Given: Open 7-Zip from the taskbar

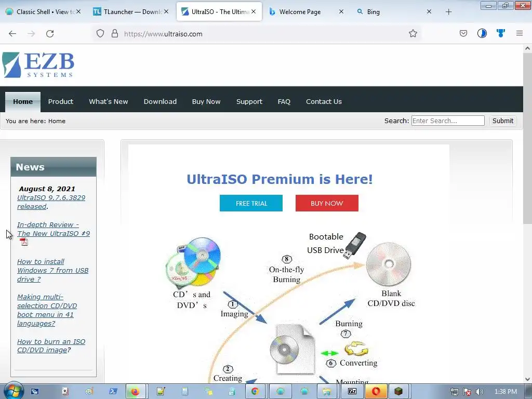Looking at the screenshot, I should click(x=352, y=392).
